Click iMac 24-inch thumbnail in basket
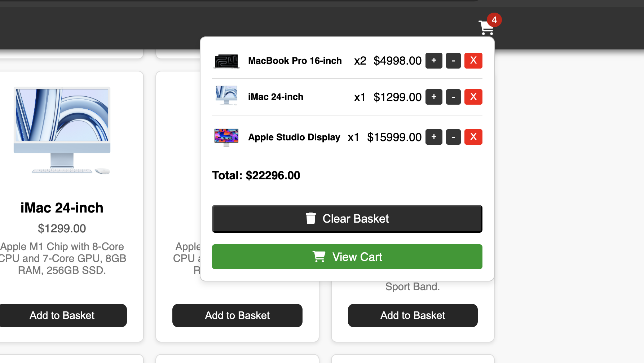This screenshot has width=644, height=363. [x=226, y=96]
